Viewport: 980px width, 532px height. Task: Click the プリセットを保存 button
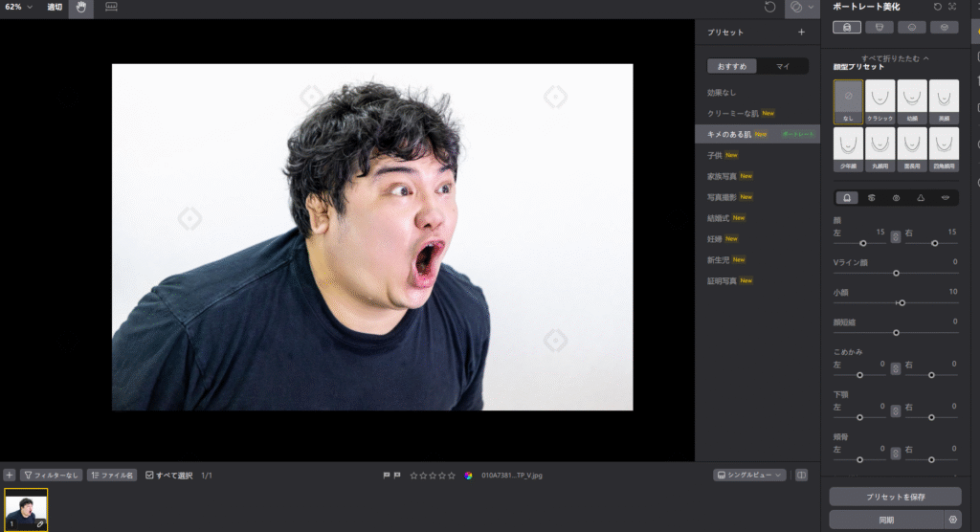pyautogui.click(x=895, y=497)
